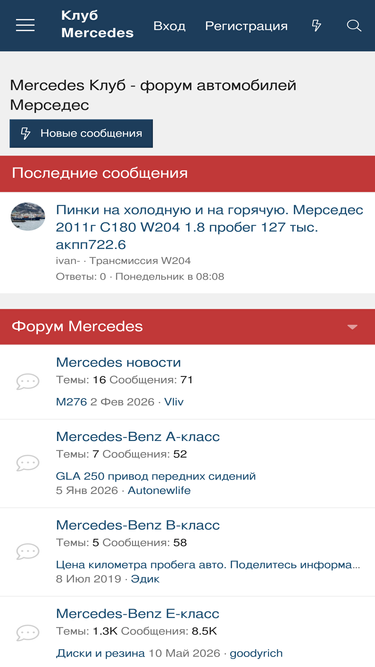Click speech bubble icon beside Mercedes новости
Viewport: 375px width, 667px height.
pyautogui.click(x=28, y=382)
